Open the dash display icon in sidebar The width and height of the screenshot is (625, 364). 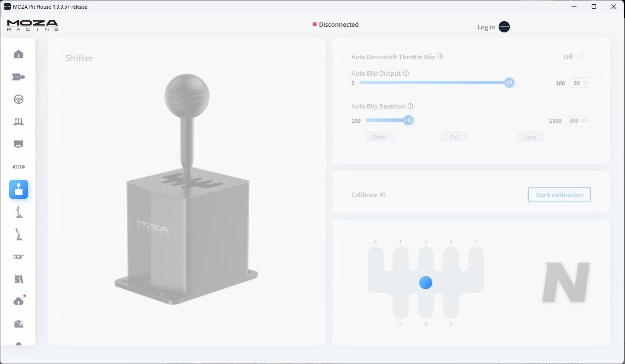pos(19,144)
